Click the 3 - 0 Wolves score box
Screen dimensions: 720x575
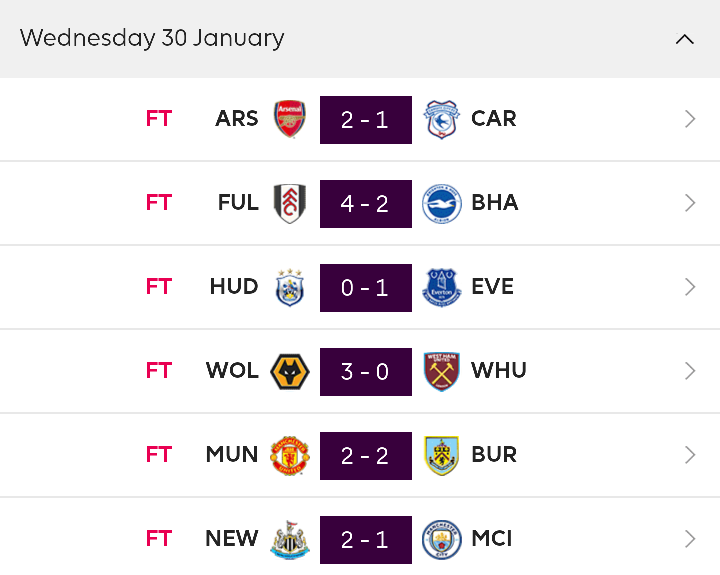point(366,372)
